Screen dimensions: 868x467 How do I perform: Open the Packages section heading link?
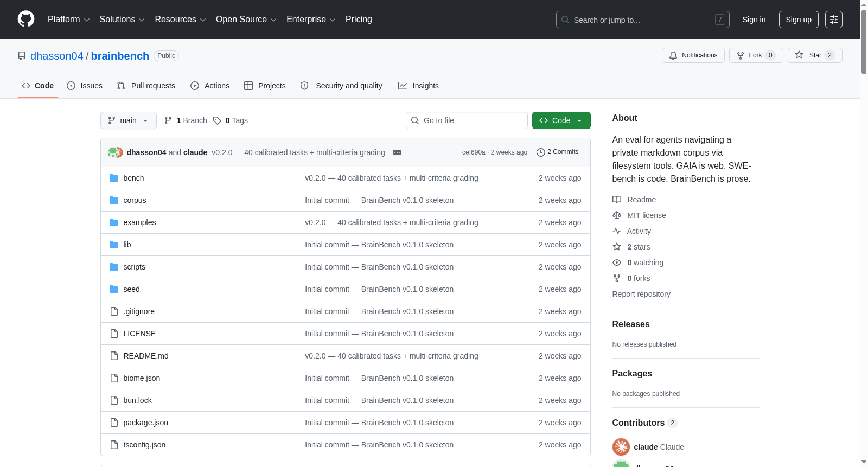coord(632,374)
